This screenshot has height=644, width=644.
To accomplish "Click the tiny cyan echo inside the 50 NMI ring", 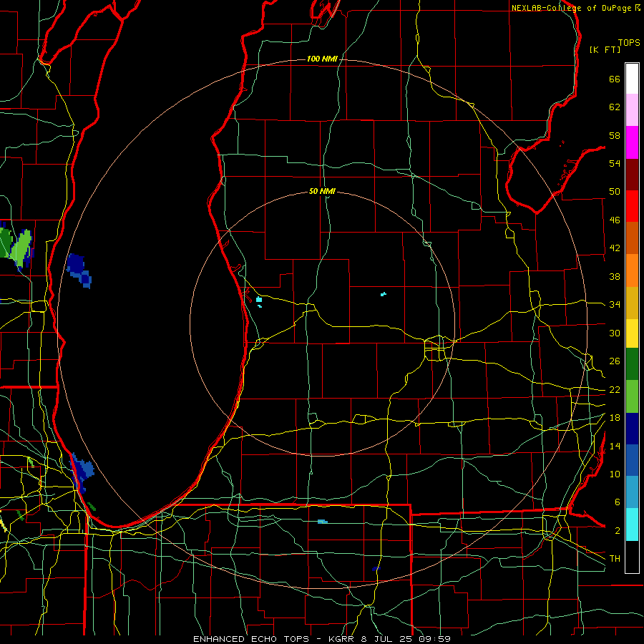I will (384, 294).
